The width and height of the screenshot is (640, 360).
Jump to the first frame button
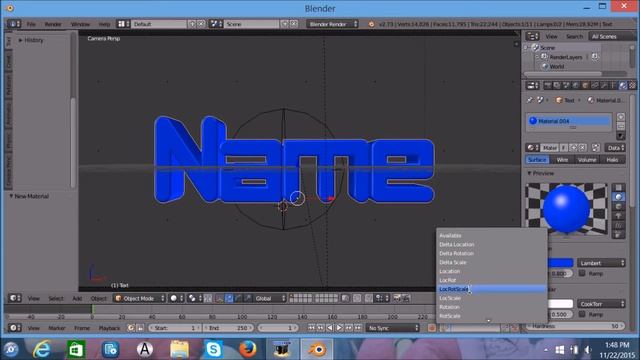click(x=311, y=328)
